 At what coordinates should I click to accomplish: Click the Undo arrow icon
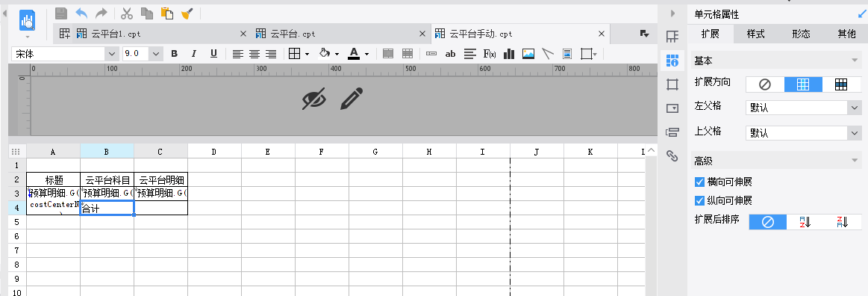click(81, 13)
